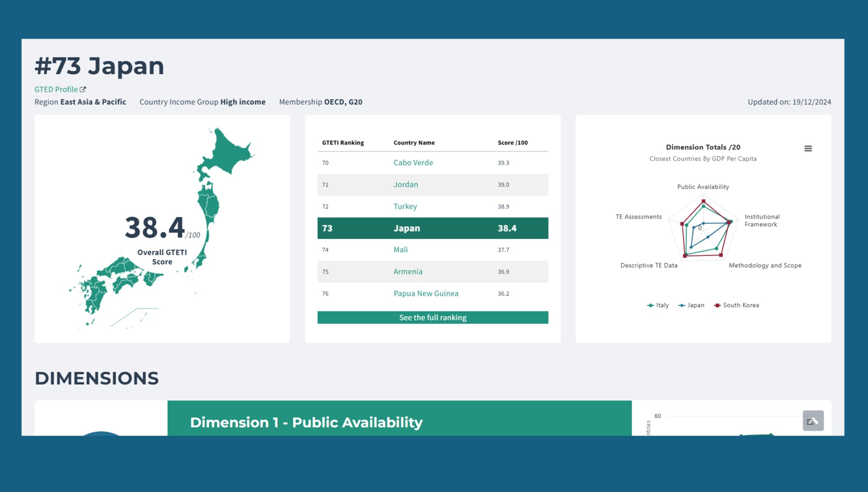Open Mali country profile
This screenshot has height=492, width=868.
[400, 250]
